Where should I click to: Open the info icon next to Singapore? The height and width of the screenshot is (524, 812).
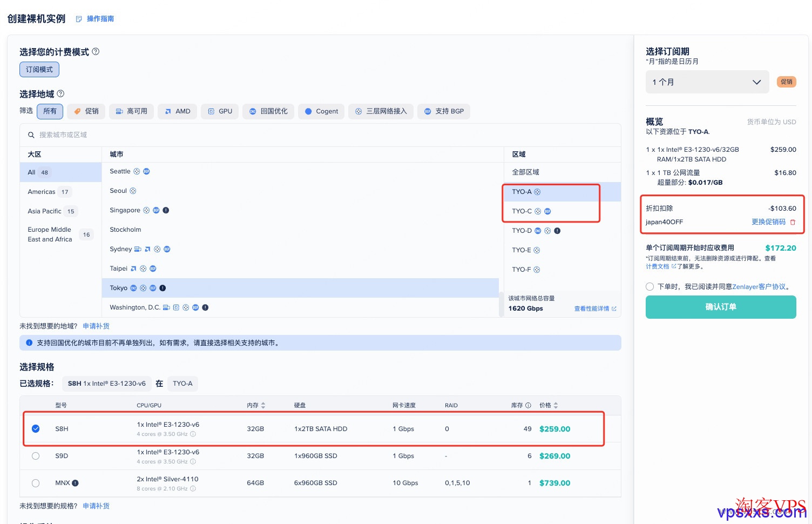166,210
